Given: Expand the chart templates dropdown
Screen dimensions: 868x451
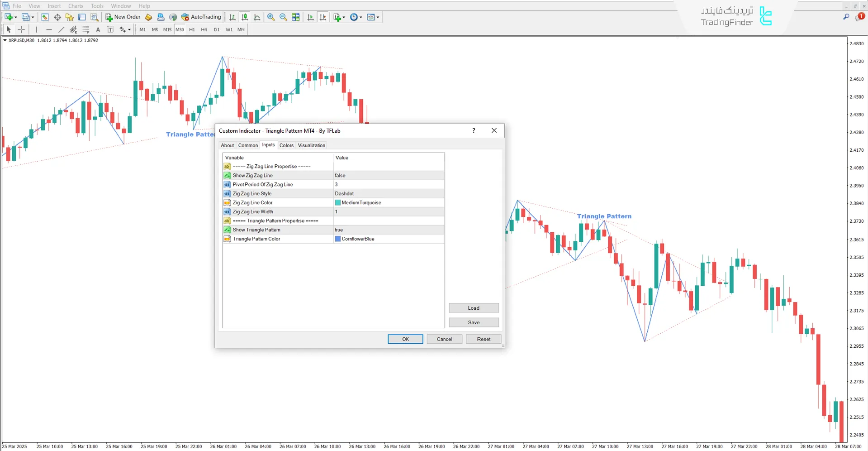Looking at the screenshot, I should [x=378, y=17].
